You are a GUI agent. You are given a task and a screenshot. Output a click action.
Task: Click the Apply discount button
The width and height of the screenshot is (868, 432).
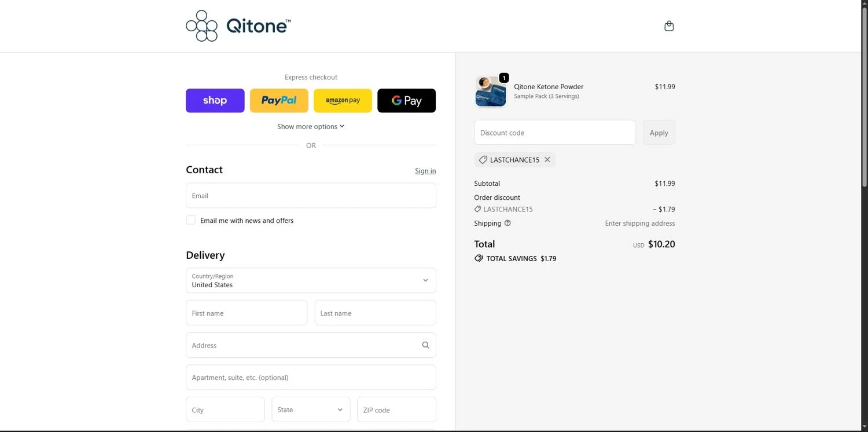click(x=659, y=133)
